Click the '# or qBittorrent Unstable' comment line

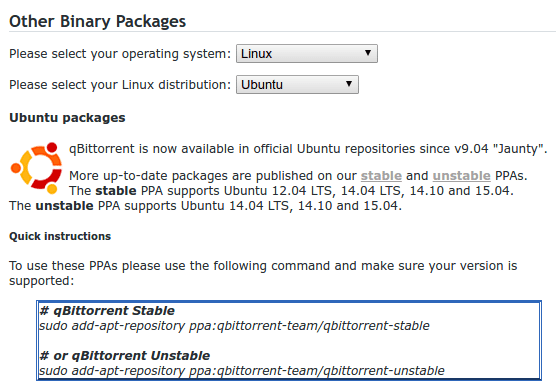coord(125,355)
